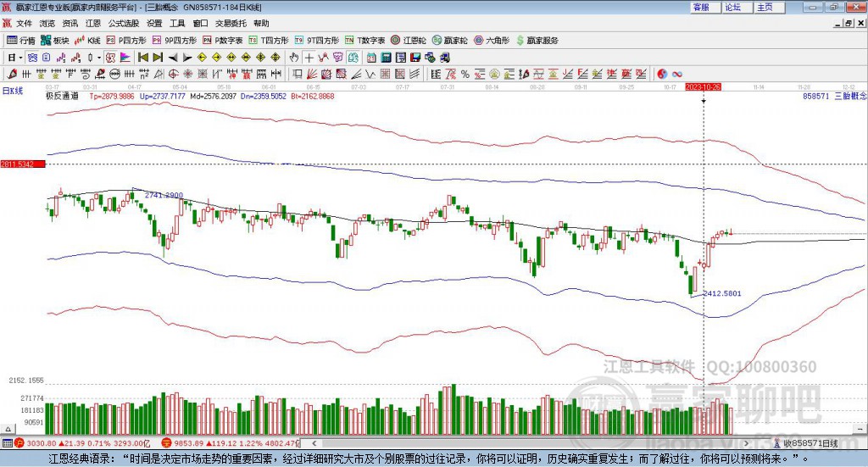Click the blue infinity symbol icon
The width and height of the screenshot is (868, 467).
click(677, 74)
